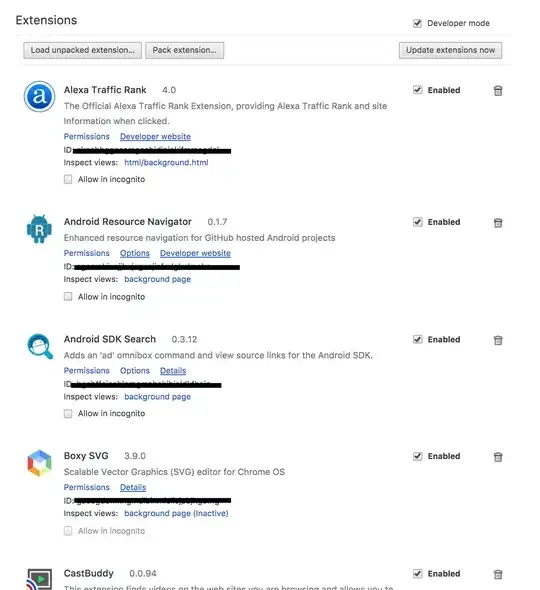The width and height of the screenshot is (540, 590).
Task: Open Developer website link for Alexa Traffic Rank
Action: pyautogui.click(x=155, y=137)
